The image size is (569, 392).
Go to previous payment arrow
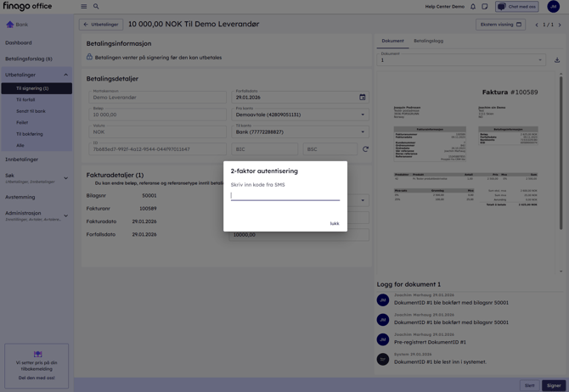point(537,25)
